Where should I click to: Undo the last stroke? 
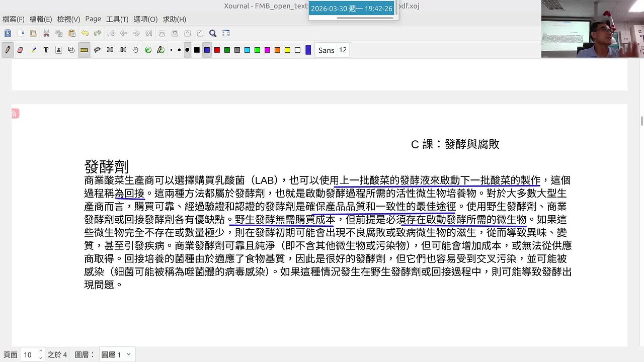click(85, 33)
